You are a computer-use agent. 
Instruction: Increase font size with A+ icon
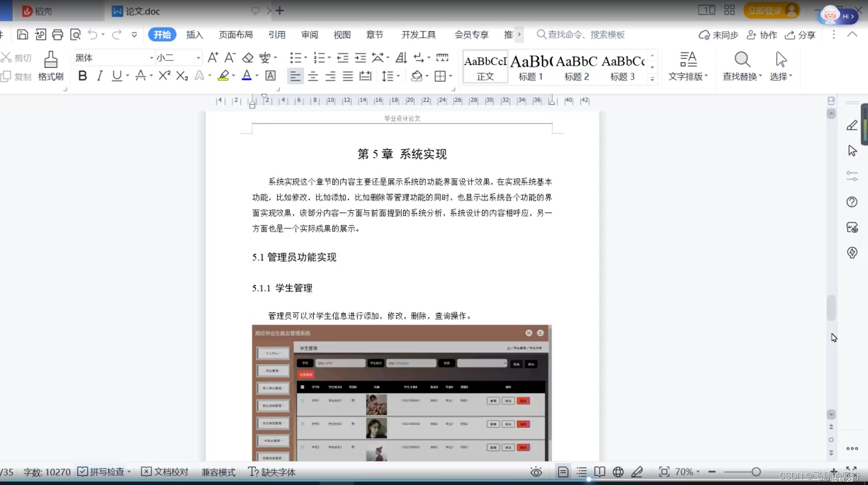[x=213, y=58]
